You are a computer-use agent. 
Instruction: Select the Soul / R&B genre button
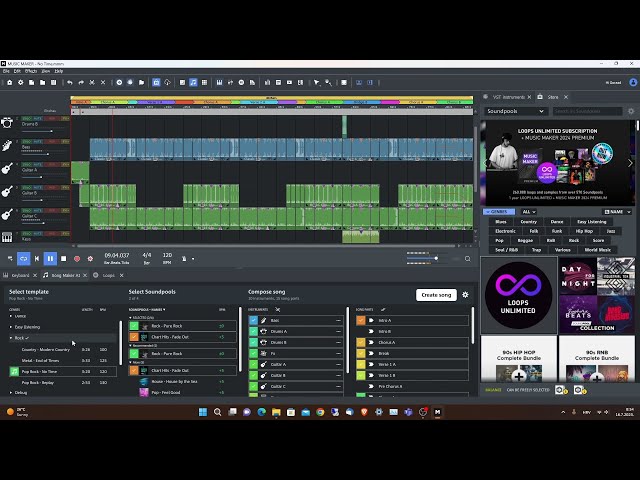click(x=507, y=250)
